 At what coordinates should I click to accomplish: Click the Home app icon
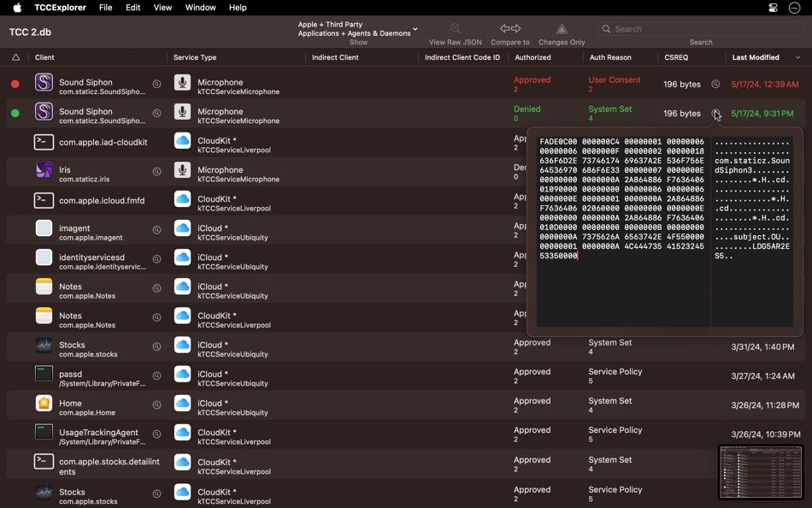click(44, 404)
